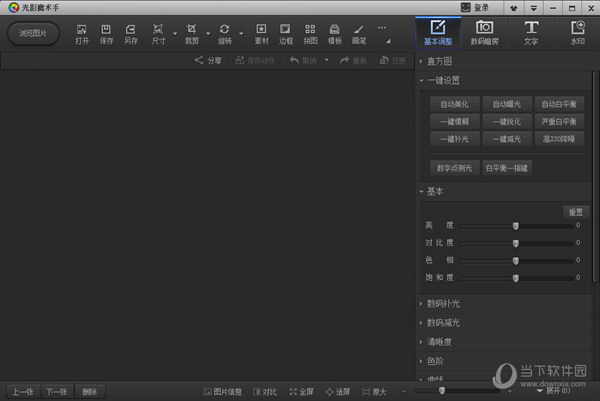This screenshot has height=401, width=600.
Task: Go to 上一张 (Previous image)
Action: point(23,392)
